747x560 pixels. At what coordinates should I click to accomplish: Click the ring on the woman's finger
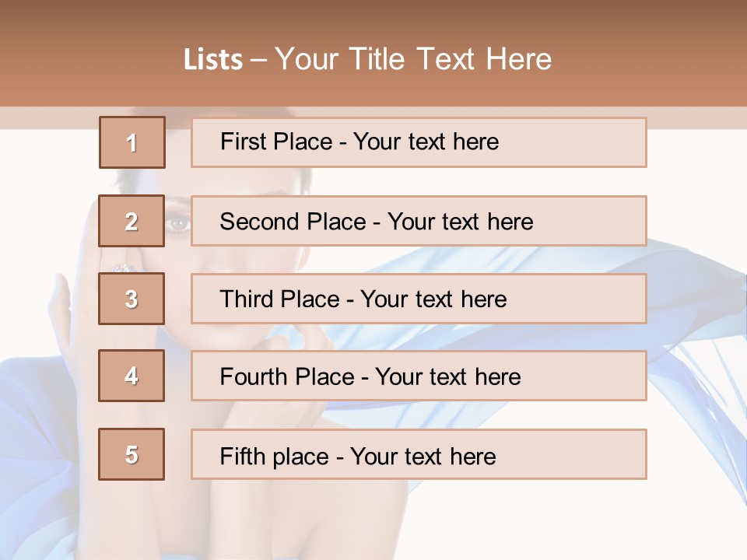pyautogui.click(x=122, y=267)
